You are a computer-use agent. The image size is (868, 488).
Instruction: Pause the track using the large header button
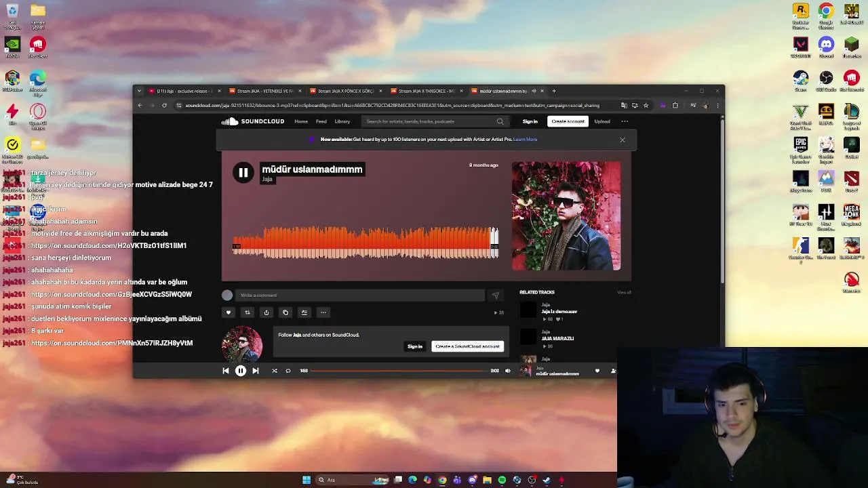(x=243, y=173)
